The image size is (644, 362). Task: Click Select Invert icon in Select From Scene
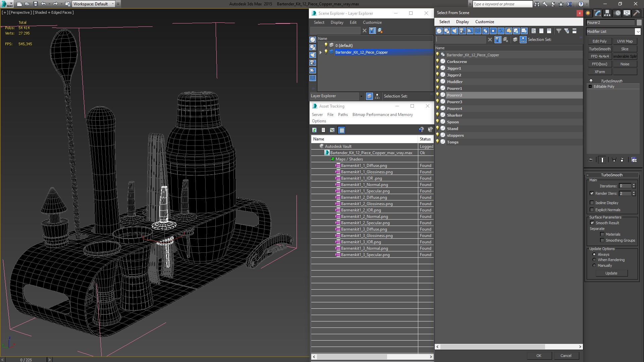tap(549, 31)
